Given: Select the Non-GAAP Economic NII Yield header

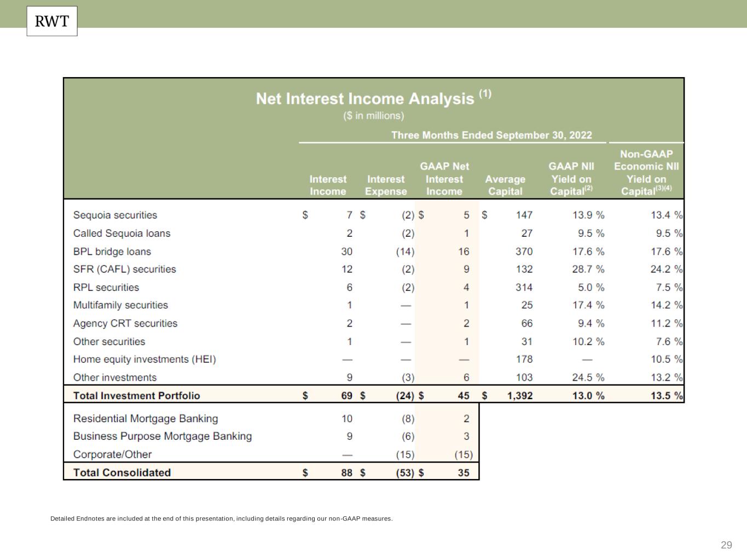Looking at the screenshot, I should (x=646, y=172).
